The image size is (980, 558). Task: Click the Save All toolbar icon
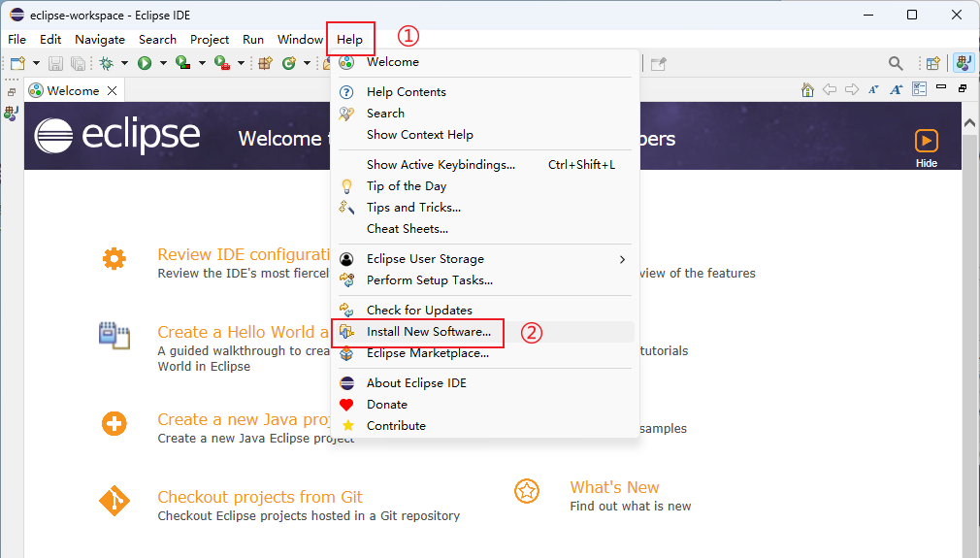click(x=78, y=63)
